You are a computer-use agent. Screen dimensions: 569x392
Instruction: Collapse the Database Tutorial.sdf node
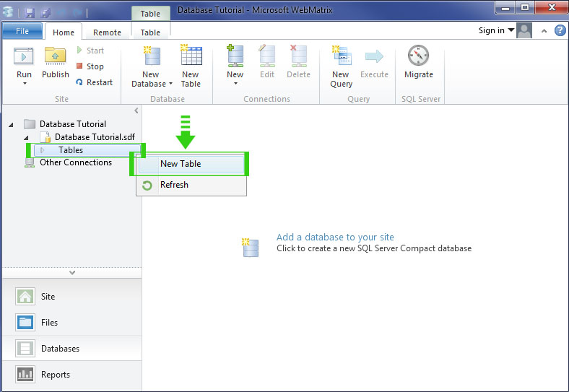tap(26, 138)
